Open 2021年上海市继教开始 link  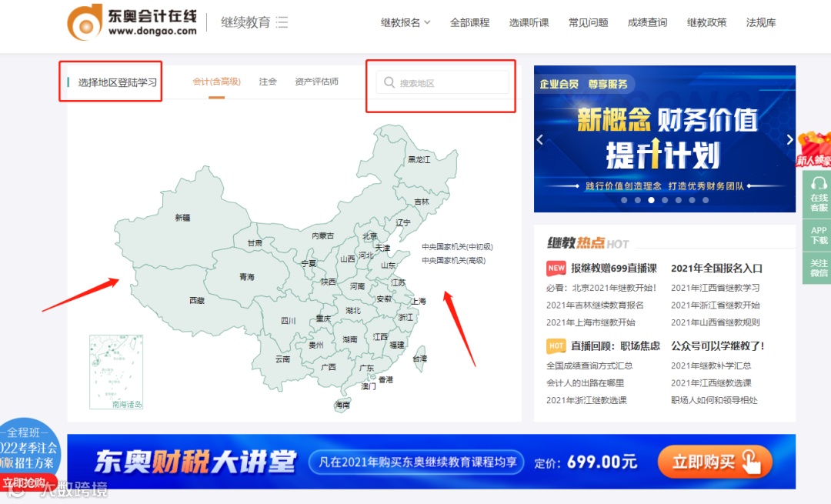[590, 322]
